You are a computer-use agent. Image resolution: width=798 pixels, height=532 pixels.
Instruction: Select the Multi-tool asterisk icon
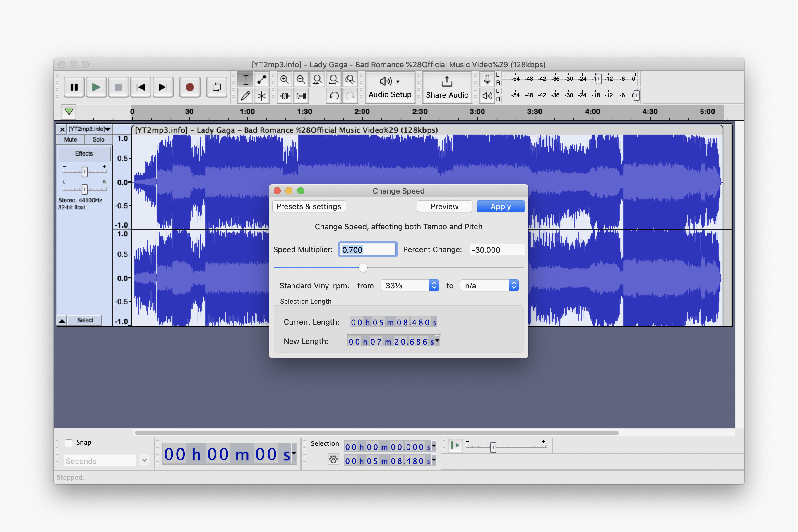[x=262, y=96]
